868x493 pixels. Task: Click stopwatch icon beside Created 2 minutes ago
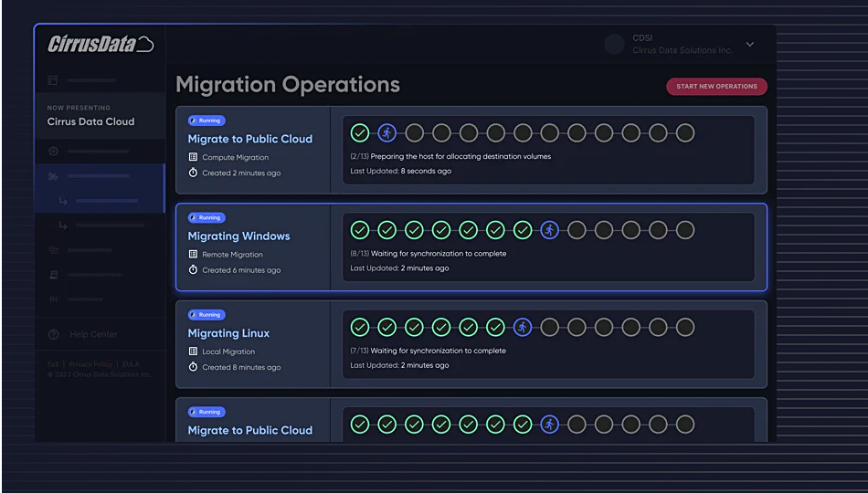(x=193, y=173)
